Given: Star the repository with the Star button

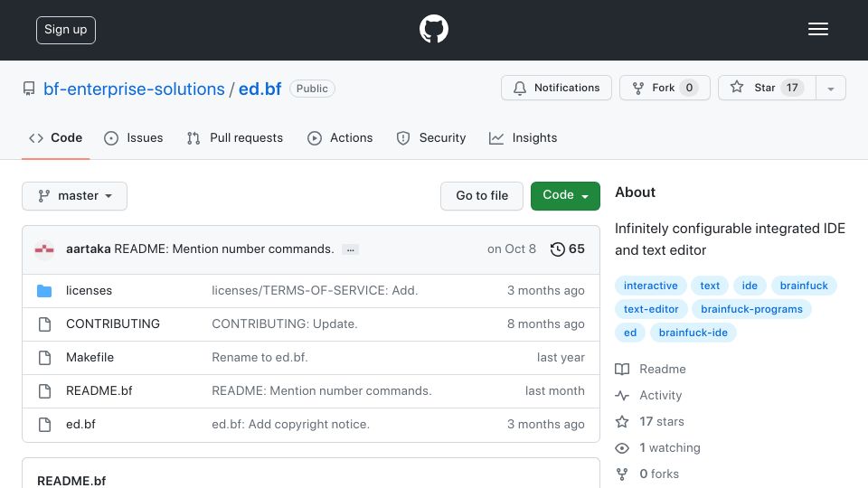Looking at the screenshot, I should (767, 88).
